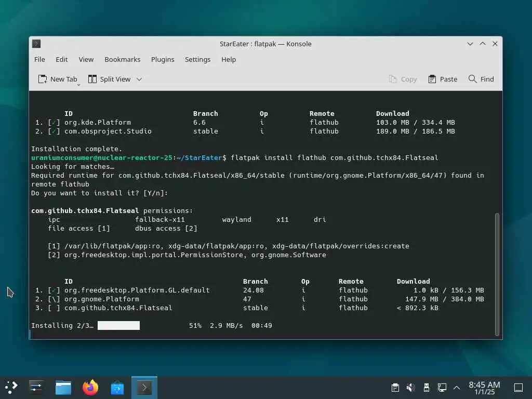Click the '51%' progress value
Screen dimensions: 532x399
pyautogui.click(x=195, y=325)
